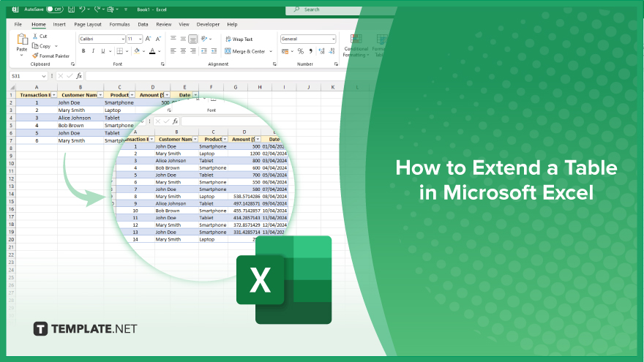The height and width of the screenshot is (362, 644).
Task: Switch to the Formulas tab
Action: coord(119,24)
